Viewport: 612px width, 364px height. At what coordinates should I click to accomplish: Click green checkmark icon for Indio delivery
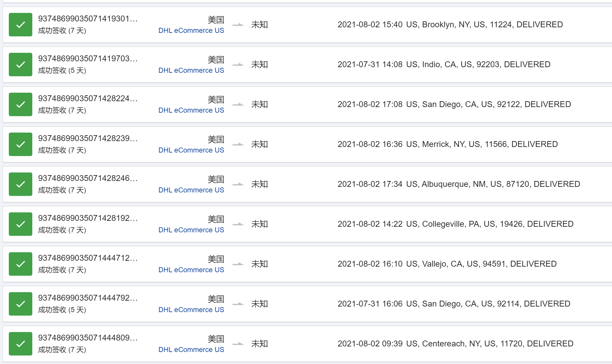point(21,65)
